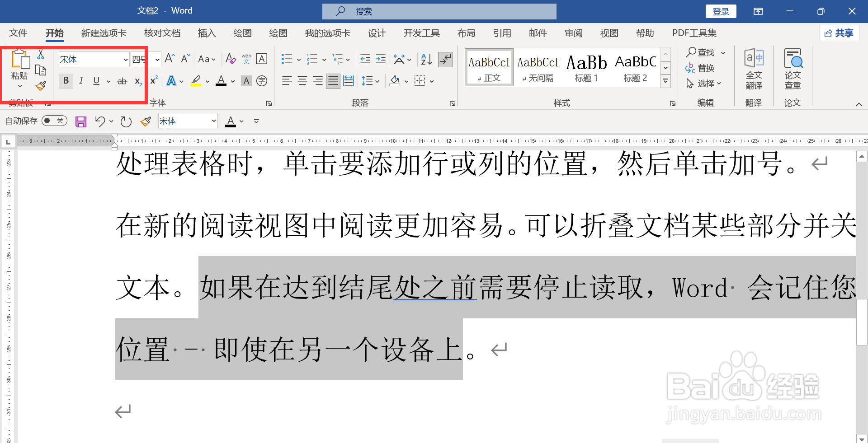
Task: Set justified alignment toggle
Action: 333,81
